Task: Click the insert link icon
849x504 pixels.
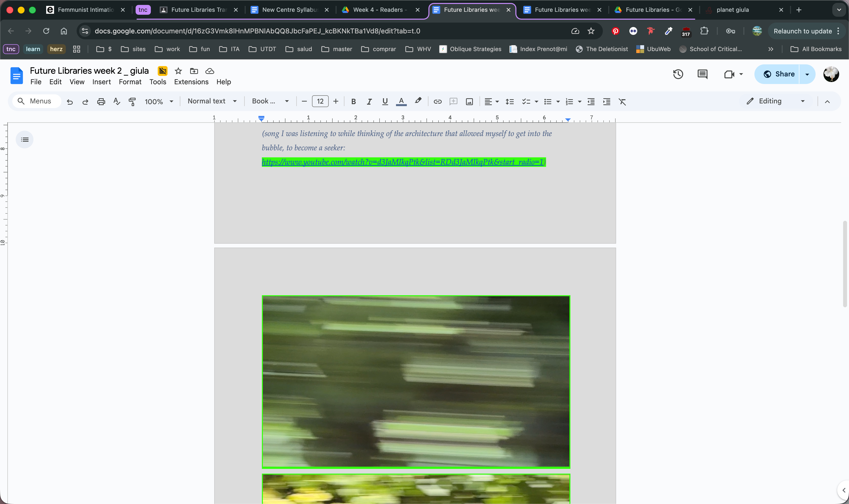Action: click(x=438, y=101)
